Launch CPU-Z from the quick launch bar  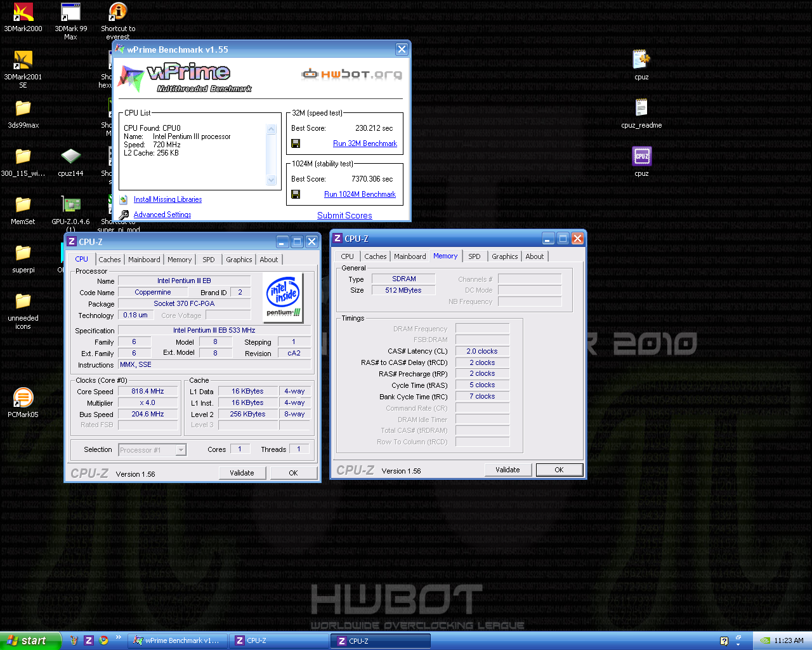point(89,640)
